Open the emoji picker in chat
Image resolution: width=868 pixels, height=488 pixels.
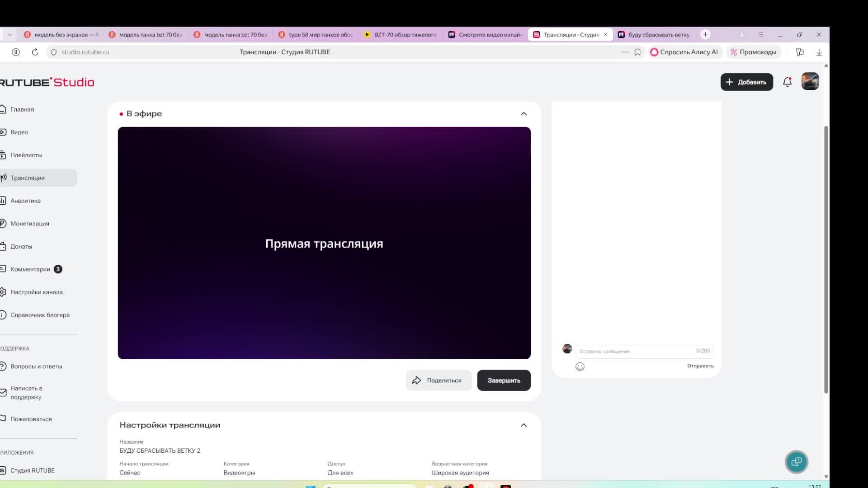(x=580, y=366)
